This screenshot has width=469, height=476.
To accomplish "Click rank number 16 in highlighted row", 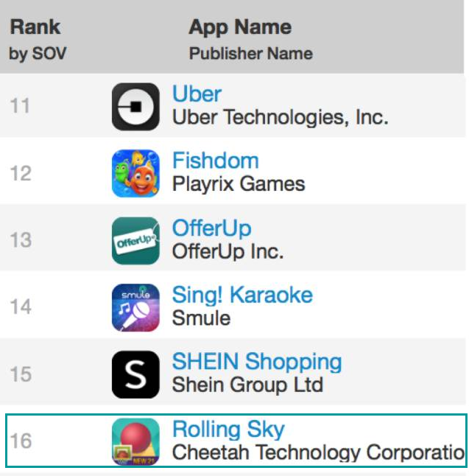I will (x=21, y=441).
